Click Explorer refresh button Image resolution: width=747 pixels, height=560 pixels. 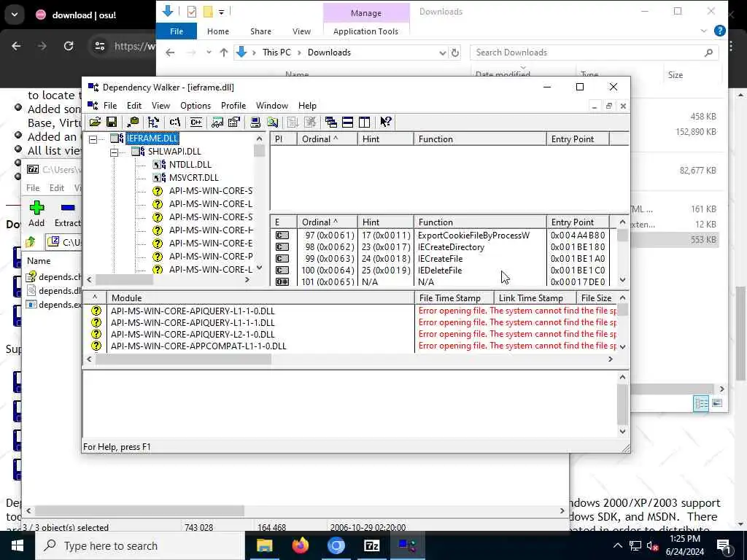point(455,52)
